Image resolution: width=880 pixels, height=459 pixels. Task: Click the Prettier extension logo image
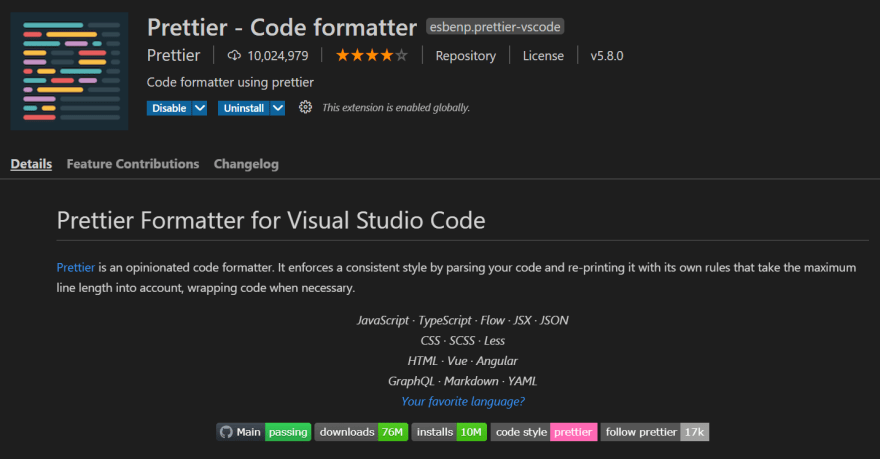[69, 71]
